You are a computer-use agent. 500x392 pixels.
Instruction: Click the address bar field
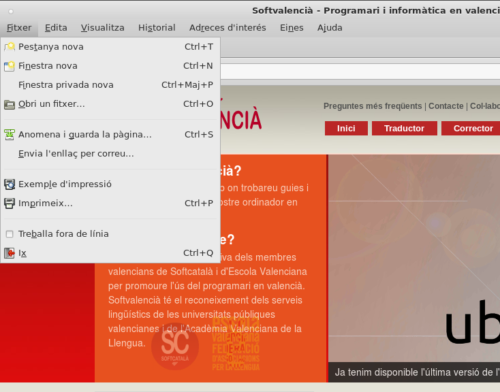click(360, 71)
